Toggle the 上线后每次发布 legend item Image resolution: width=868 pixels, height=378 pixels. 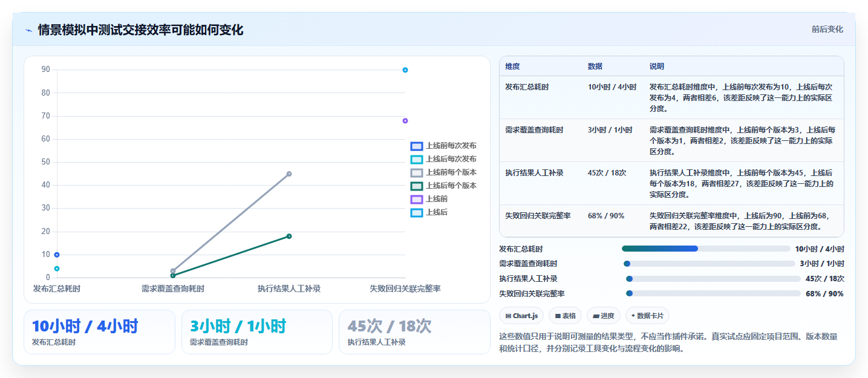(x=443, y=159)
